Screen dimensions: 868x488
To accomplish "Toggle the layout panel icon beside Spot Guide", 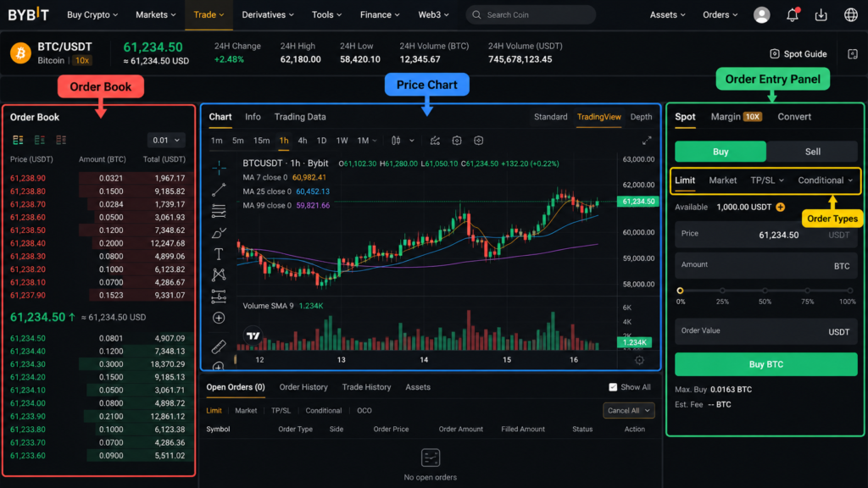I will click(x=853, y=53).
